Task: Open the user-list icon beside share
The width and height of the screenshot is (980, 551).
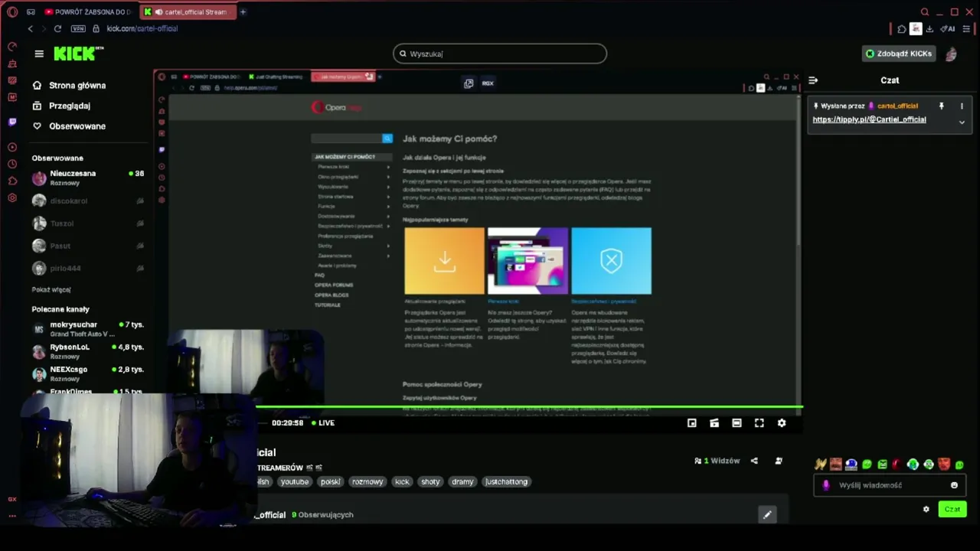Action: coord(779,461)
